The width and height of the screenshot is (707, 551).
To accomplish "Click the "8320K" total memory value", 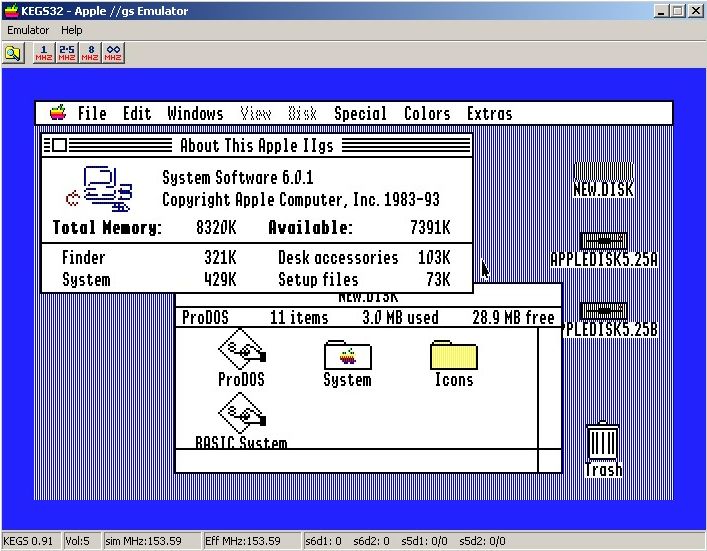I will (x=216, y=227).
